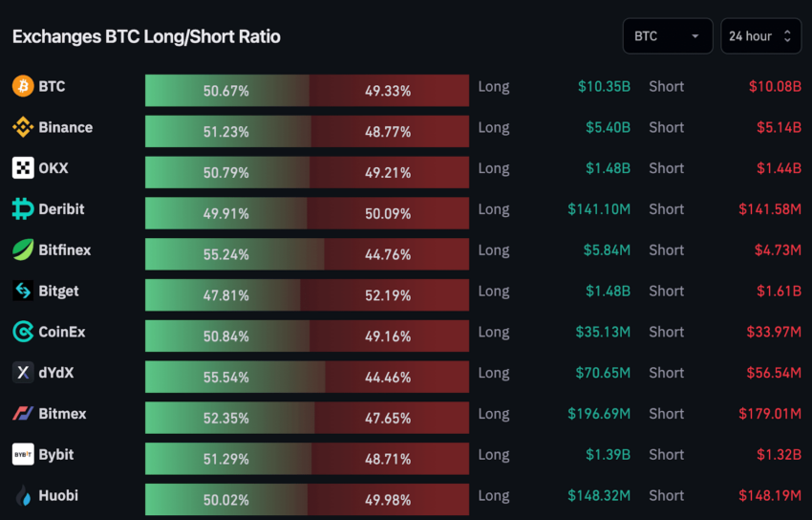Click the $1.61B short value for Bitget

(x=779, y=292)
